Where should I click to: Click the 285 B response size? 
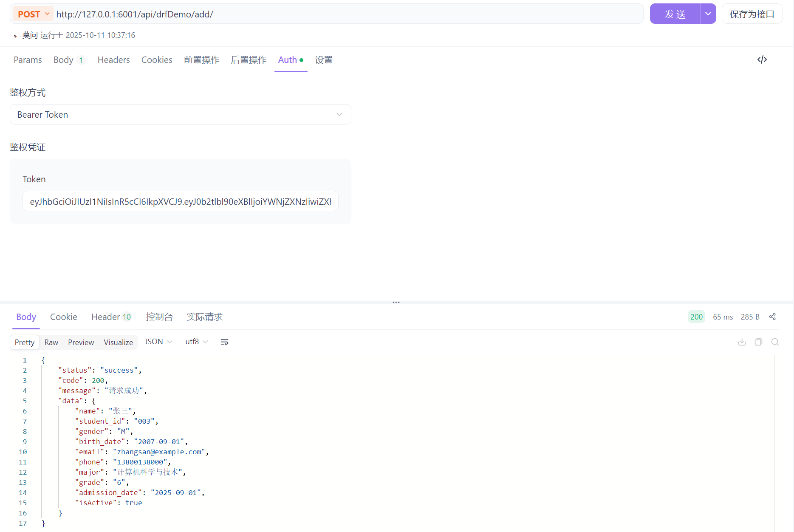point(750,317)
